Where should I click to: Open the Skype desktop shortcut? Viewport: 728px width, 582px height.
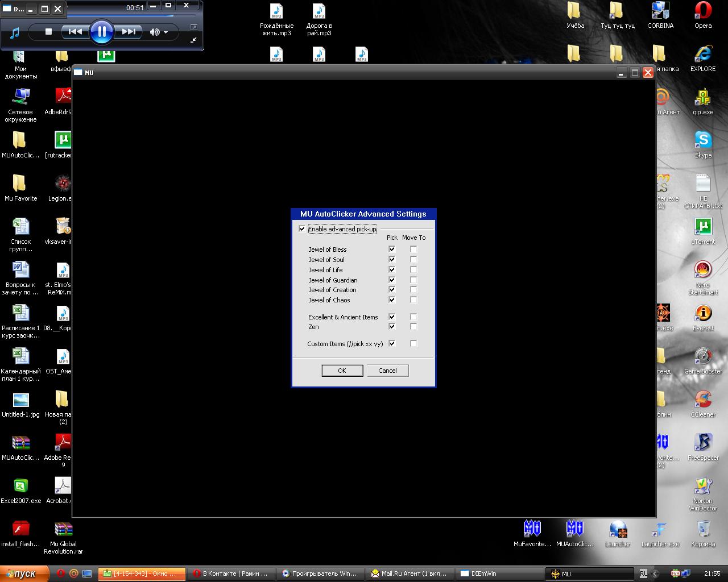click(x=703, y=145)
